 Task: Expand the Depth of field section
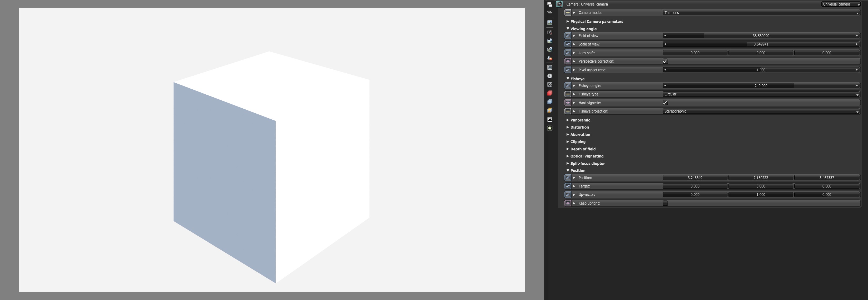[x=583, y=149]
